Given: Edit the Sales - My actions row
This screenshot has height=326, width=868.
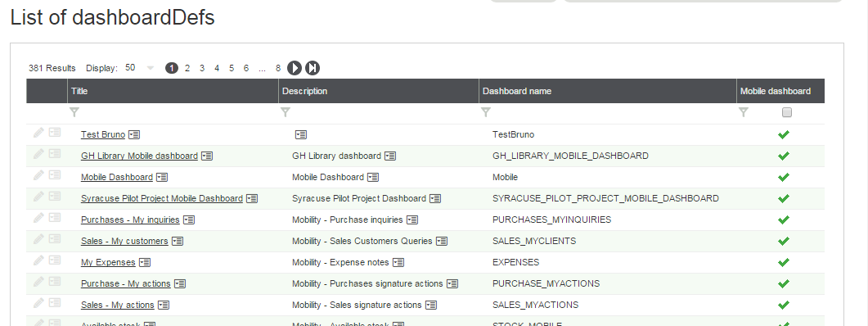Looking at the screenshot, I should 38,303.
